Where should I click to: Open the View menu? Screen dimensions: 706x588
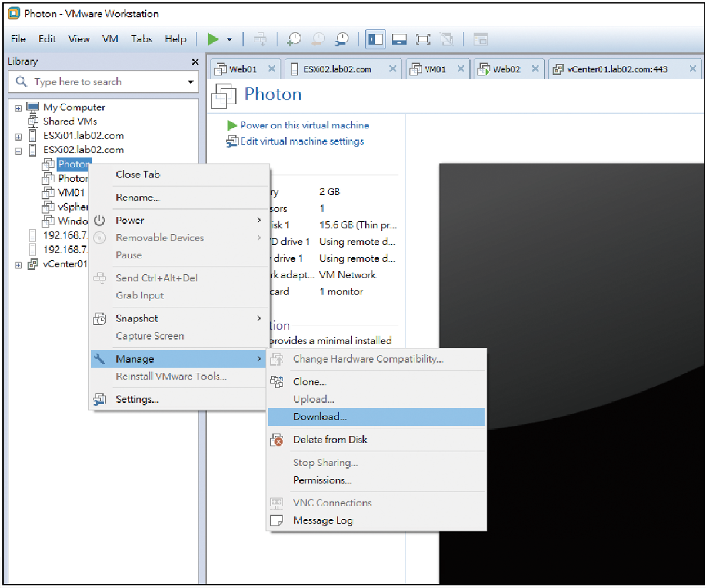point(79,39)
